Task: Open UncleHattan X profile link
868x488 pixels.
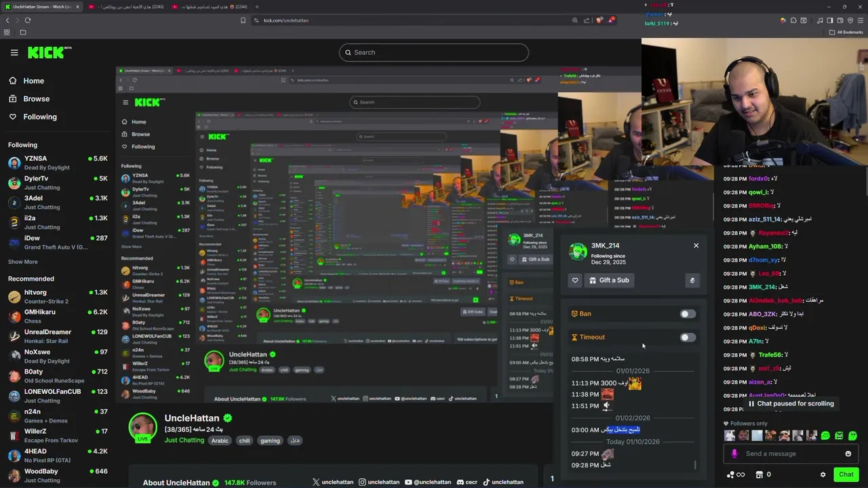Action: 333,482
